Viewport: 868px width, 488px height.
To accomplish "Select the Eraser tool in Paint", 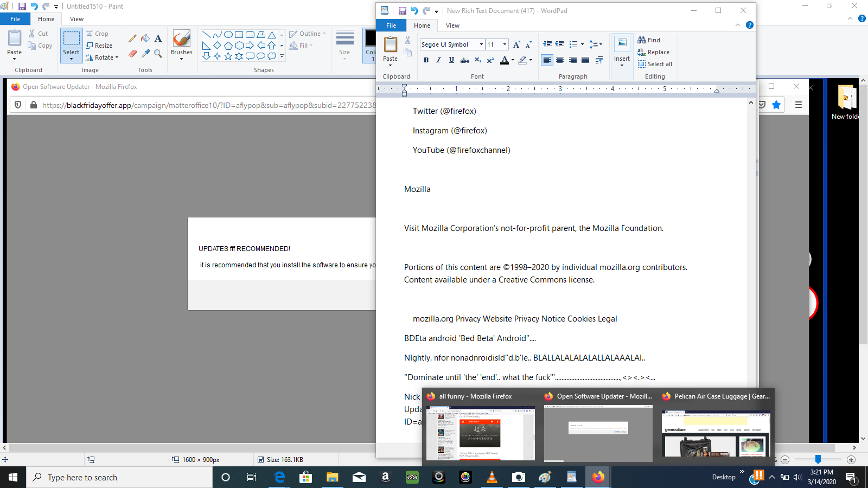I will [132, 53].
